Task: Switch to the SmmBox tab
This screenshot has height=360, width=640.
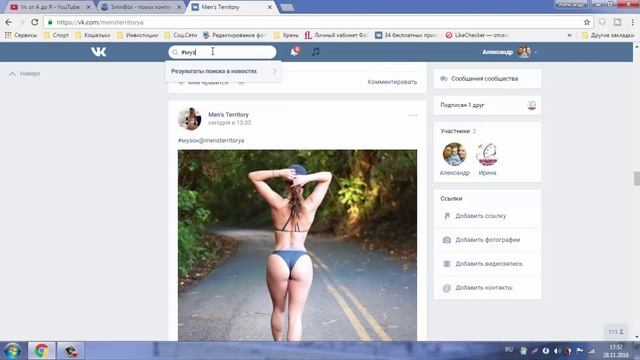Action: (141, 7)
